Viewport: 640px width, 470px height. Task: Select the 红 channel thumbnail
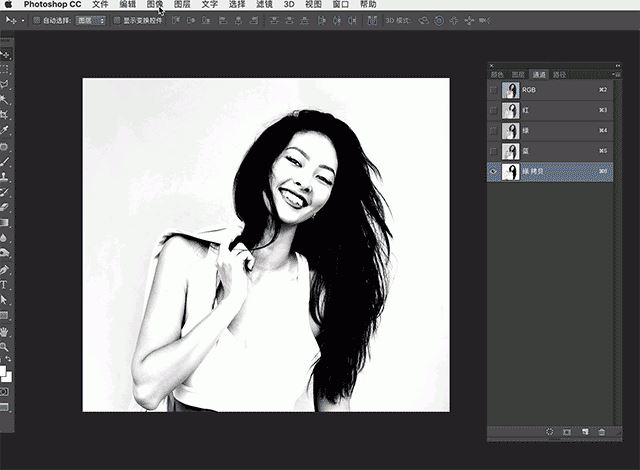coord(512,110)
